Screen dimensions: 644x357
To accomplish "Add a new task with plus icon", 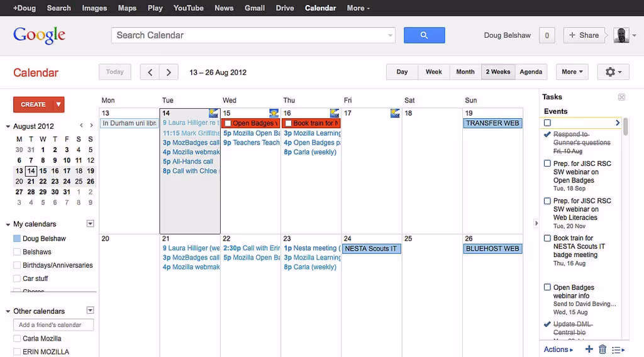I will coord(589,349).
